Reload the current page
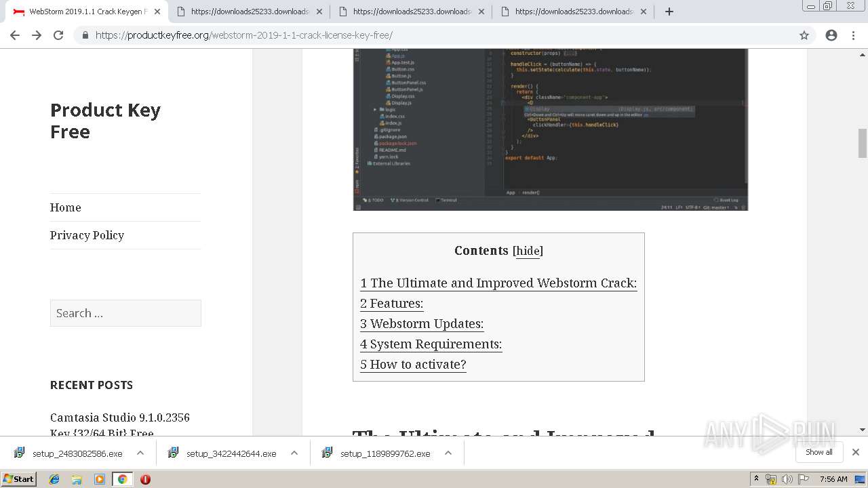 pos(58,35)
